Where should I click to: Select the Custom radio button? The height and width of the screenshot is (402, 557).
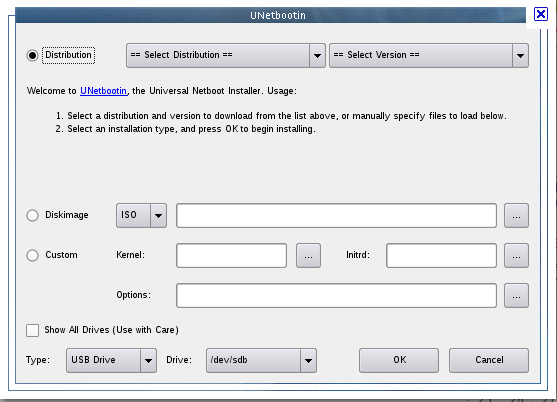click(32, 255)
